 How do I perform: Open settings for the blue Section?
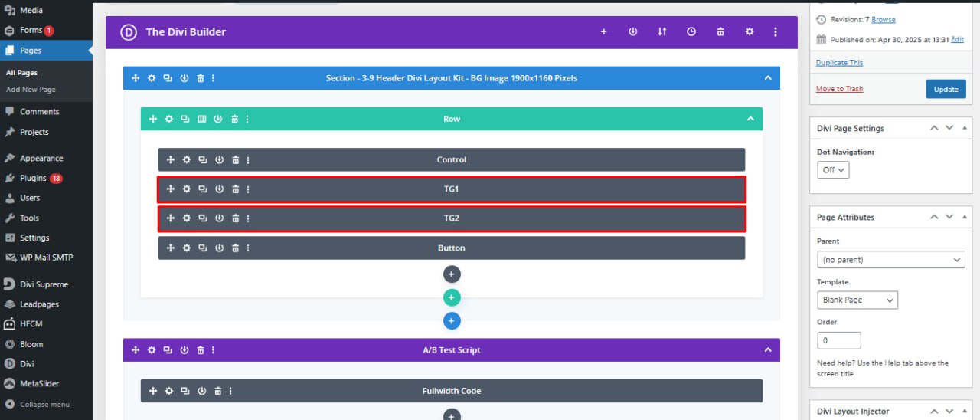point(152,77)
